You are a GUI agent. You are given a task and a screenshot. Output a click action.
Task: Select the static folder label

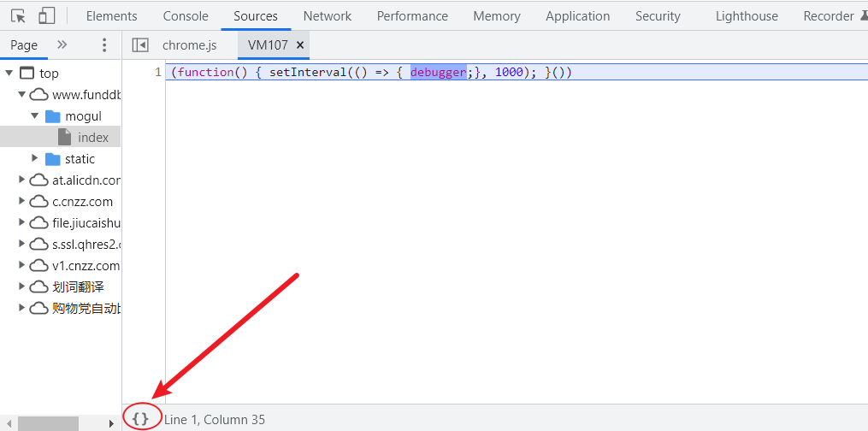(x=80, y=159)
